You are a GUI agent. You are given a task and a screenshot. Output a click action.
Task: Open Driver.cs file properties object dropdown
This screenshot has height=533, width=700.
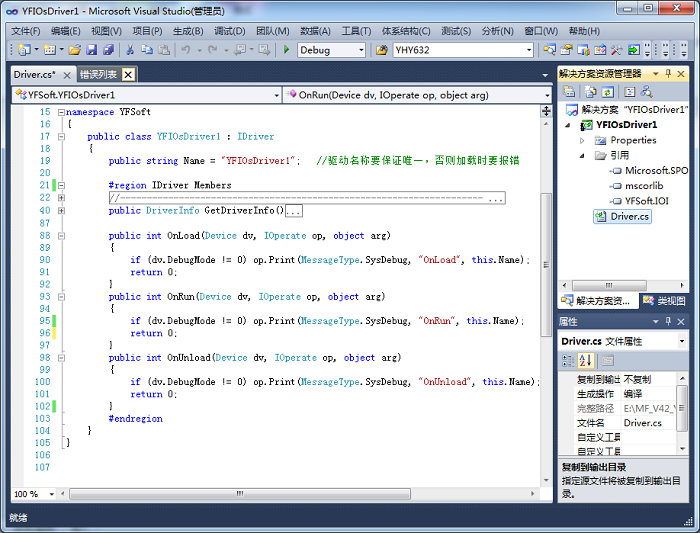pos(682,341)
